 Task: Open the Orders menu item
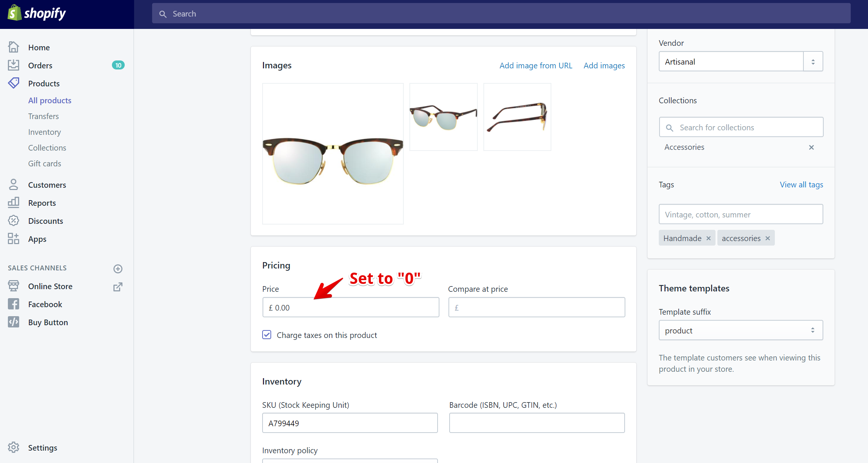(40, 65)
